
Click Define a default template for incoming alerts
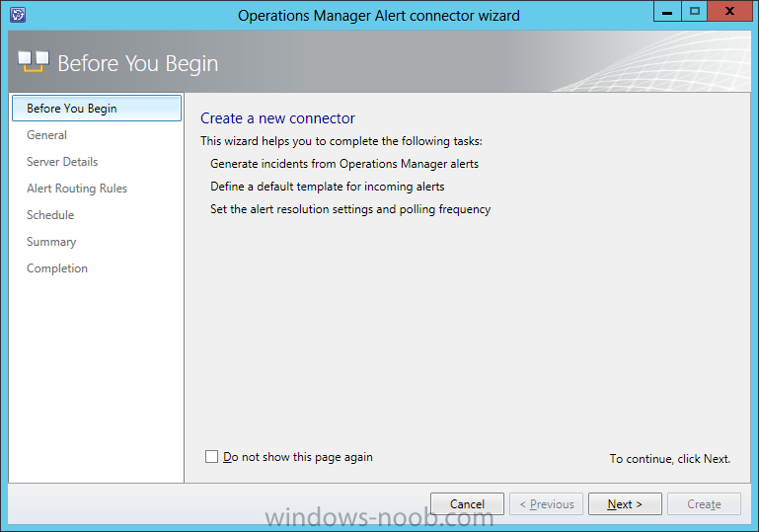pyautogui.click(x=328, y=187)
